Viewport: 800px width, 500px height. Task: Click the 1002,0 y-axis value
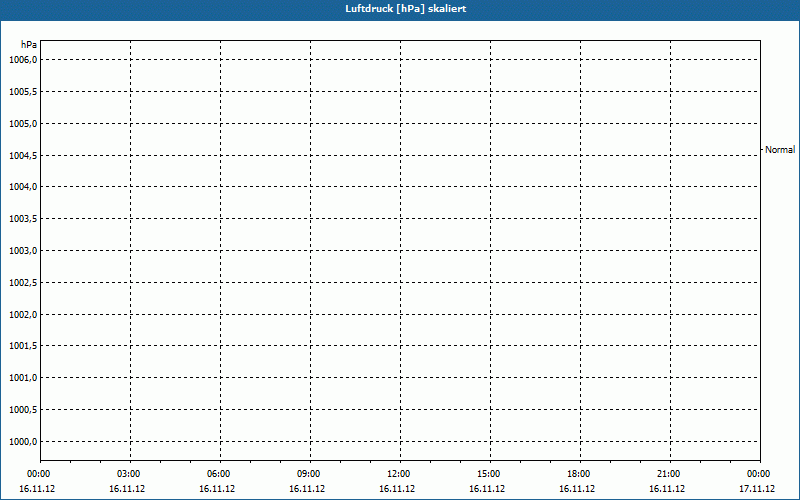tap(23, 314)
